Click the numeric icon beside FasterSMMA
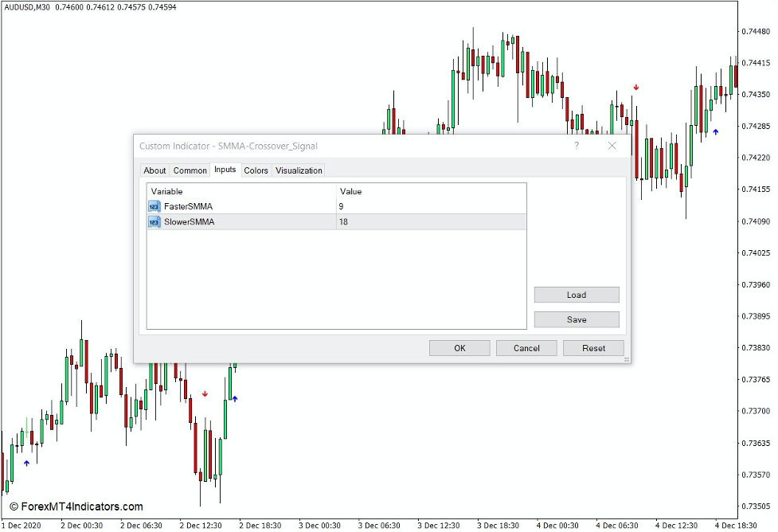Viewport: 778px width, 532px height. pyautogui.click(x=153, y=206)
